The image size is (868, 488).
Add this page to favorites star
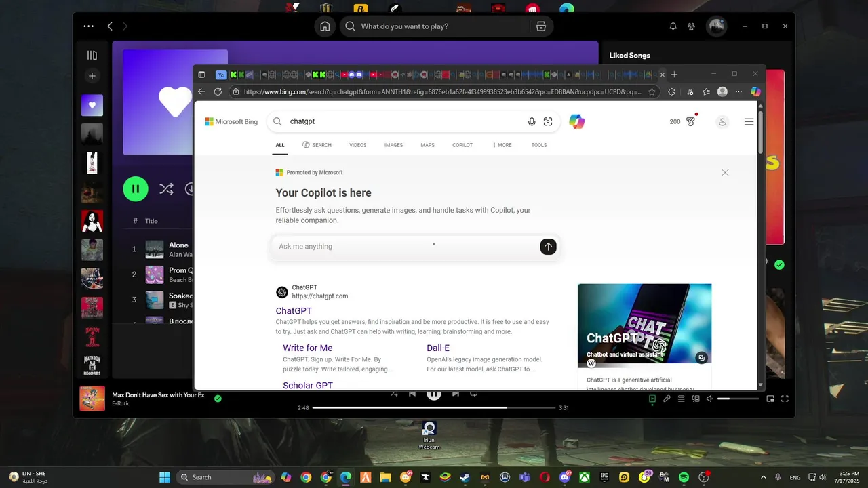point(652,91)
